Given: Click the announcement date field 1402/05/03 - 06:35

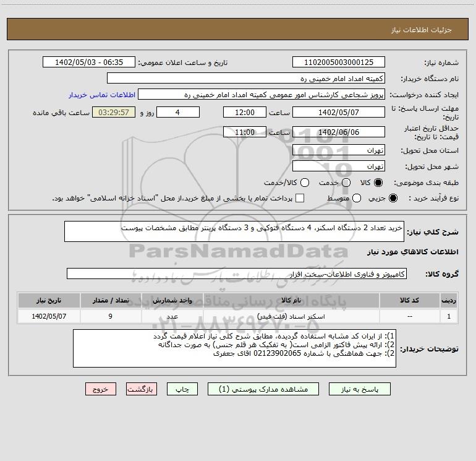Looking at the screenshot, I should click(89, 62).
